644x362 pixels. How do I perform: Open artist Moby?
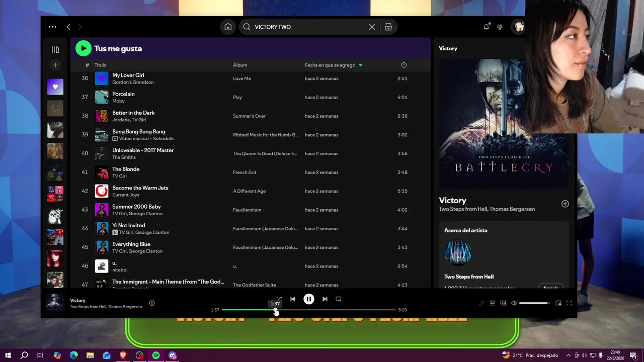(x=118, y=101)
